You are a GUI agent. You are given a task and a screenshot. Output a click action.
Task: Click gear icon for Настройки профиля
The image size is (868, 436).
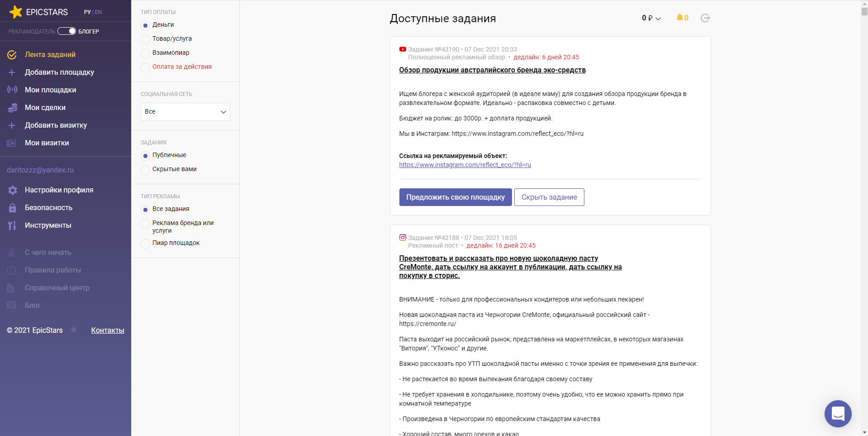click(13, 190)
